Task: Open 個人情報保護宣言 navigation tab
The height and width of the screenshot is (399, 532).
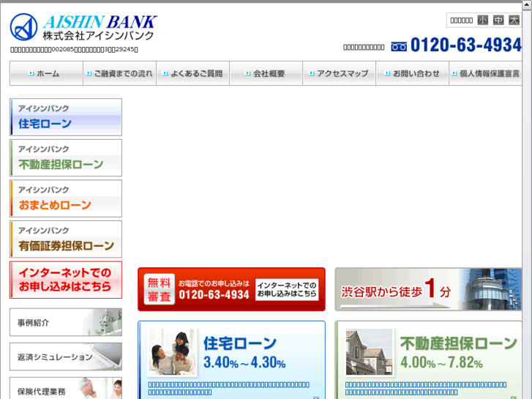Action: [x=485, y=73]
